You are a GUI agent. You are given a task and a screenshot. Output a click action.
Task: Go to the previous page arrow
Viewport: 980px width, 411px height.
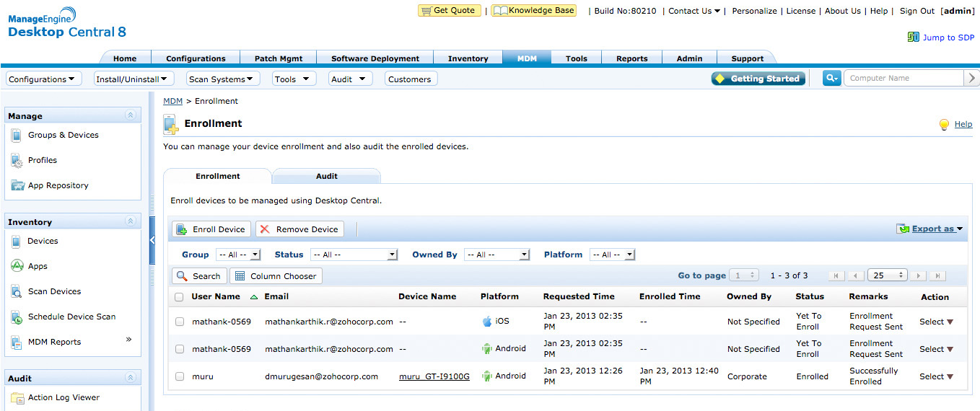point(855,275)
